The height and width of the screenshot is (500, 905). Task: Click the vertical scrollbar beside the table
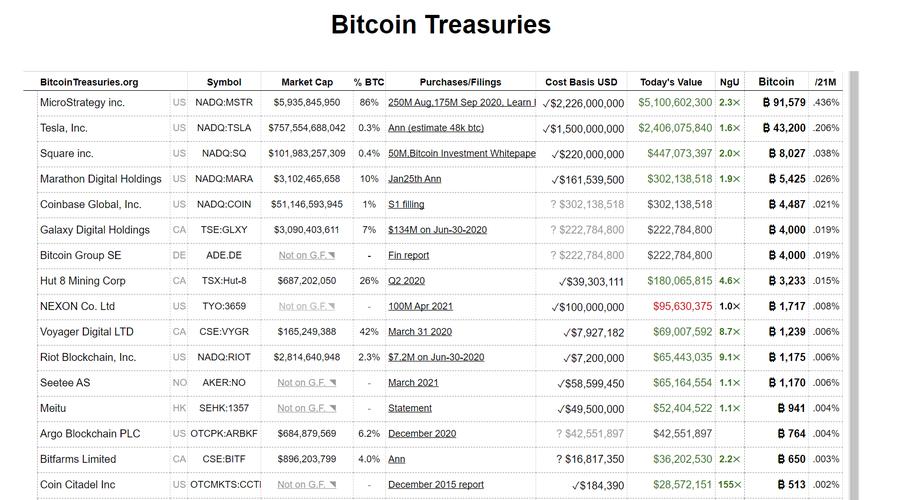point(854,285)
